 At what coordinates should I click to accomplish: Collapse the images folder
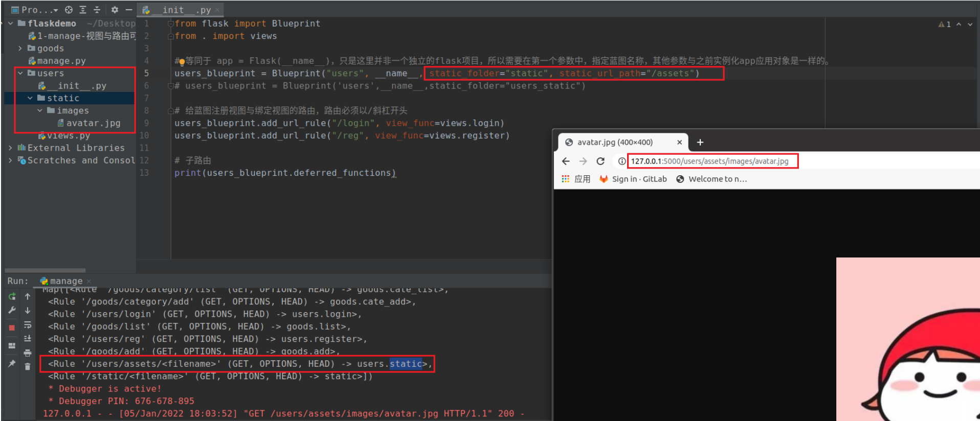click(40, 111)
